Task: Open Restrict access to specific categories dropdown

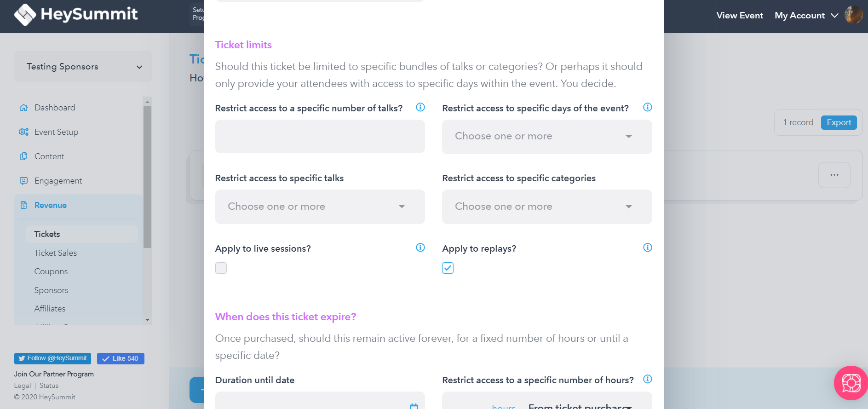Action: click(547, 207)
